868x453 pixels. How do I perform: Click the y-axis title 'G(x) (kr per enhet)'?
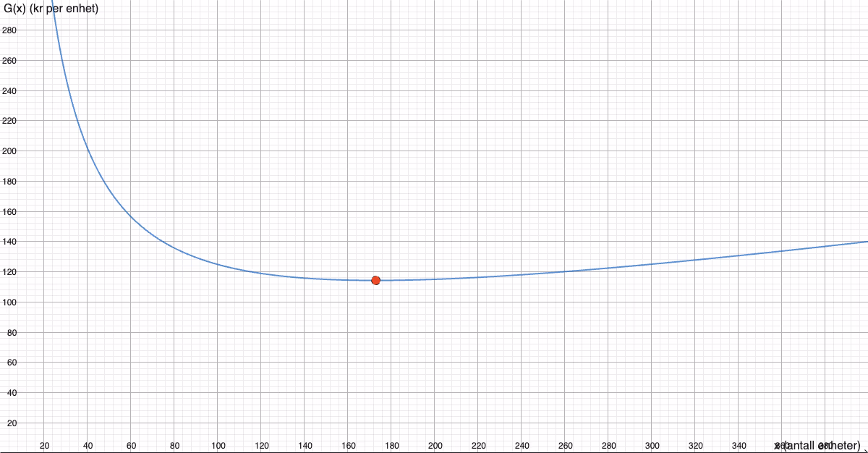tap(51, 9)
